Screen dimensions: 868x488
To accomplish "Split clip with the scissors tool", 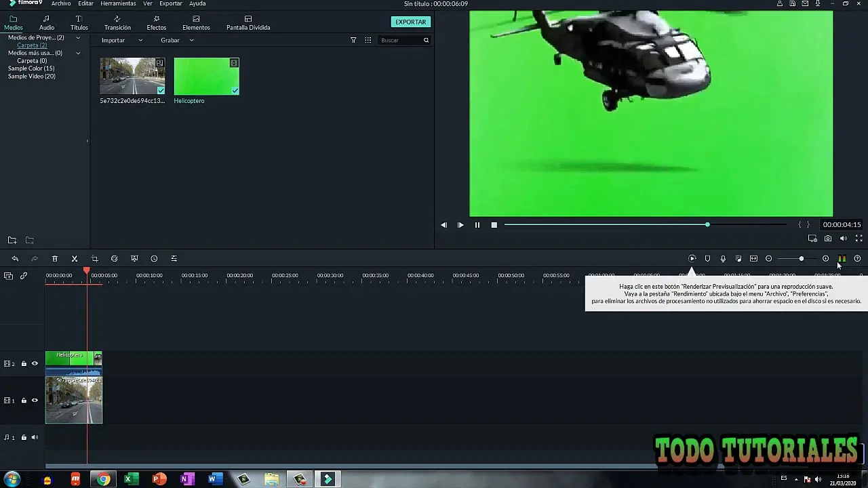I will click(x=75, y=259).
